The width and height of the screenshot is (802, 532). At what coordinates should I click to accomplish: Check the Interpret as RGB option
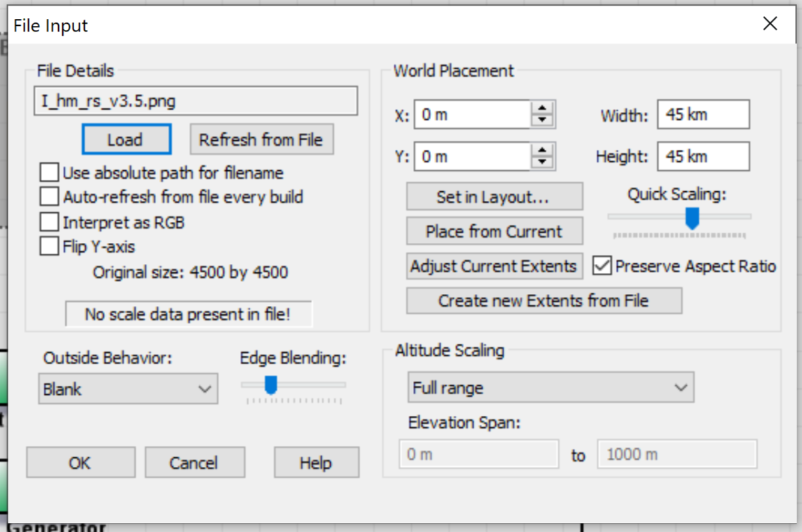[x=50, y=223]
